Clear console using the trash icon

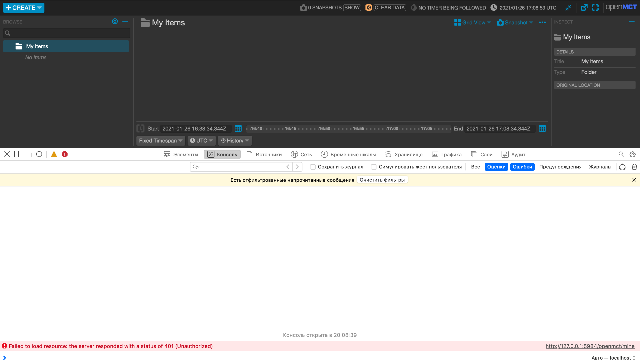coord(635,167)
